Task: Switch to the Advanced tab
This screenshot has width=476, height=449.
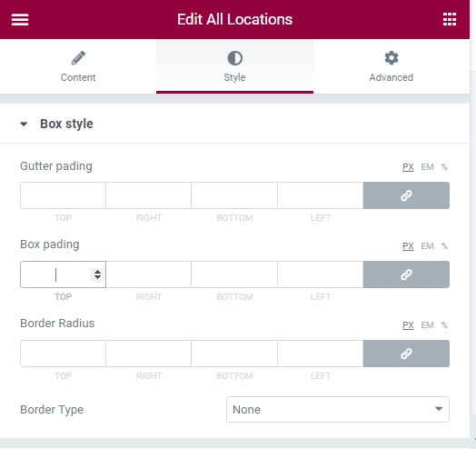Action: (392, 66)
